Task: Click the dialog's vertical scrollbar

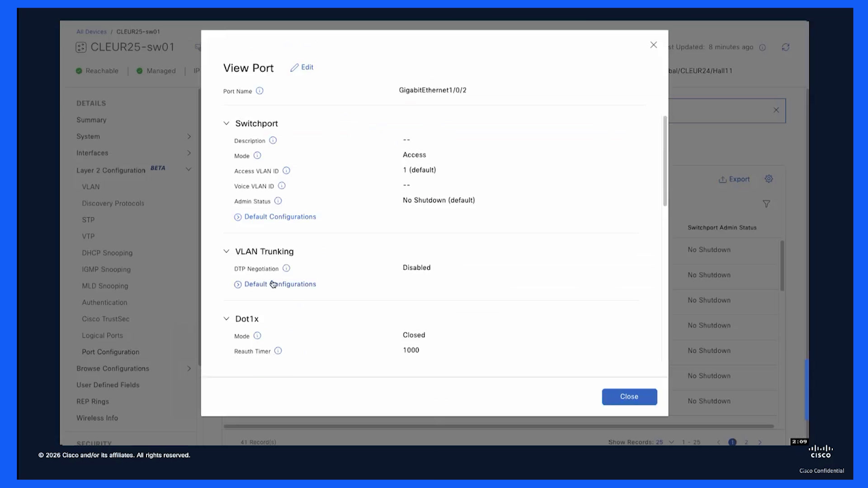Action: [x=665, y=160]
